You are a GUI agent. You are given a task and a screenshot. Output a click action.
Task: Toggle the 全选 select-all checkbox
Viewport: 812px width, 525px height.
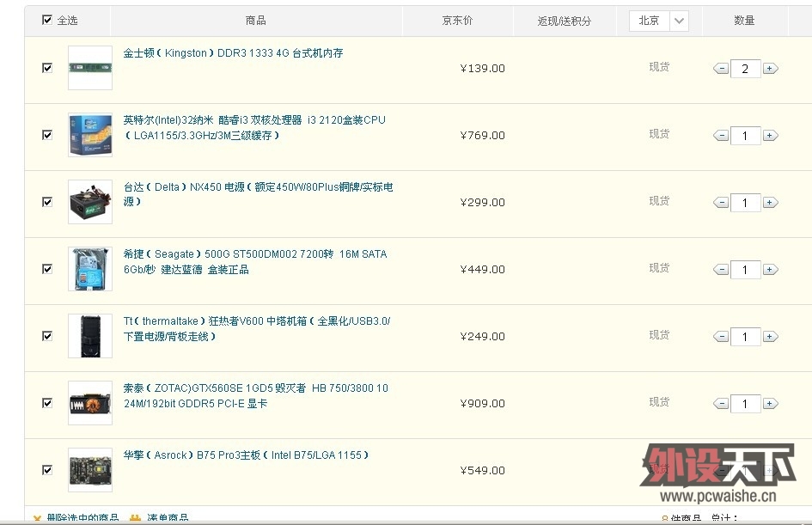(47, 20)
